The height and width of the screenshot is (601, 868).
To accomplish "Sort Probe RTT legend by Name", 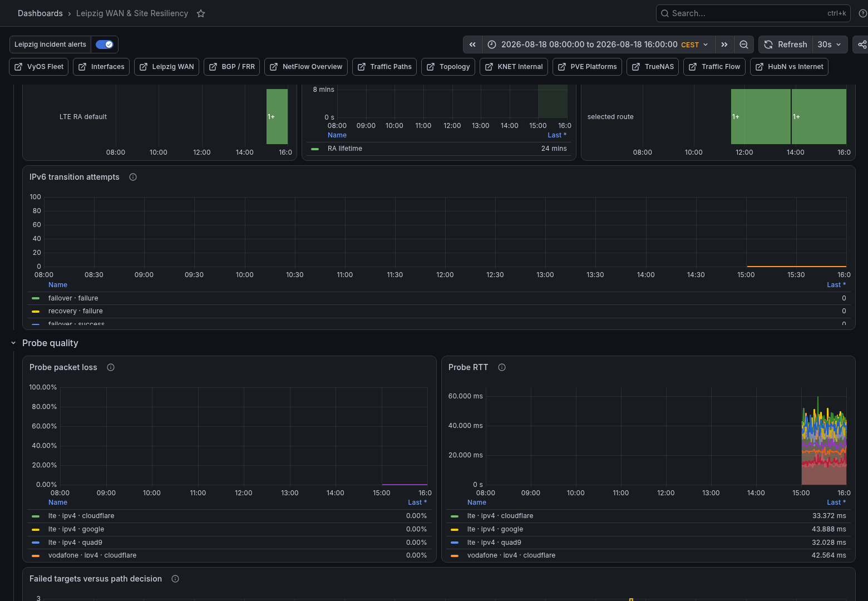I will 477,503.
